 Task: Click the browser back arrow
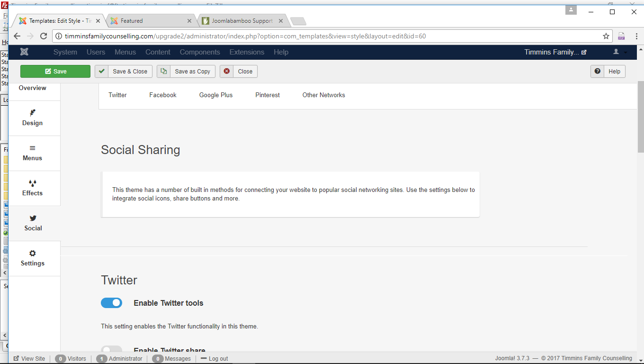[x=17, y=36]
